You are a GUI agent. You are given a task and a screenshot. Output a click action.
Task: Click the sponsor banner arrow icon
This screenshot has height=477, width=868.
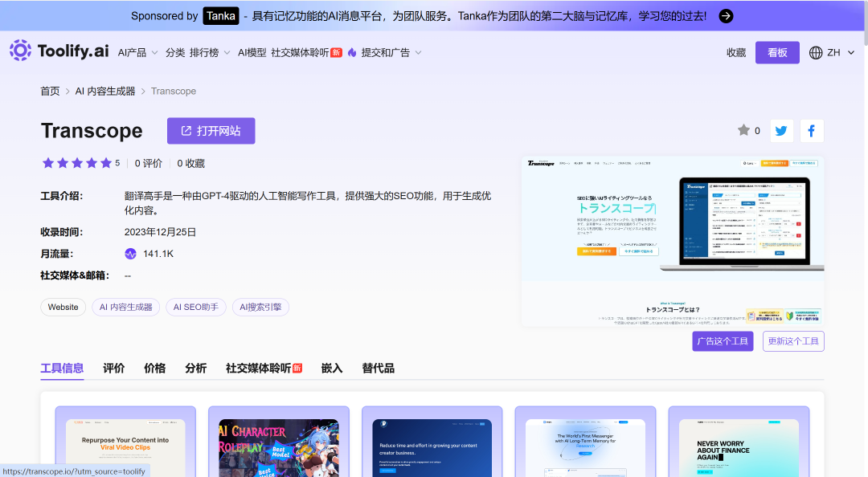(x=726, y=16)
